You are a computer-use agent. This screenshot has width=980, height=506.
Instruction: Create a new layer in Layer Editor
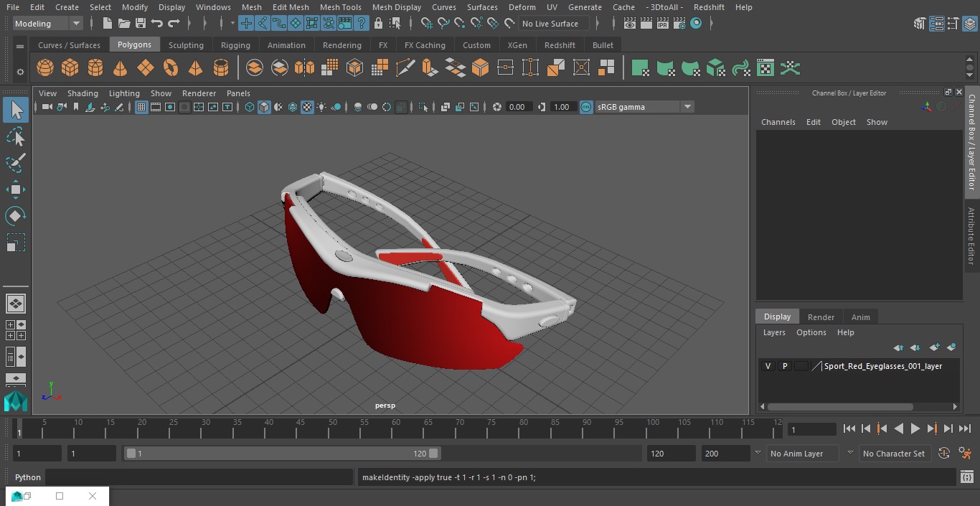(x=934, y=347)
